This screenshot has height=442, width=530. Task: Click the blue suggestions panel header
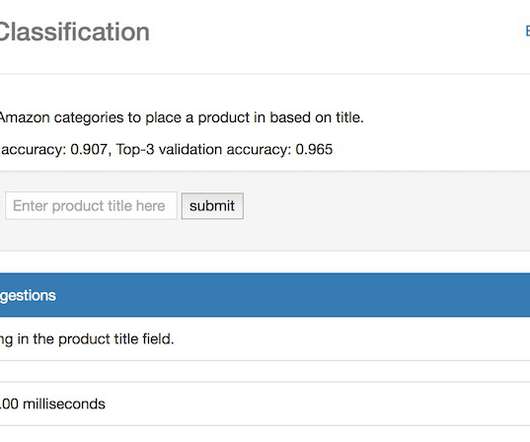click(x=265, y=295)
